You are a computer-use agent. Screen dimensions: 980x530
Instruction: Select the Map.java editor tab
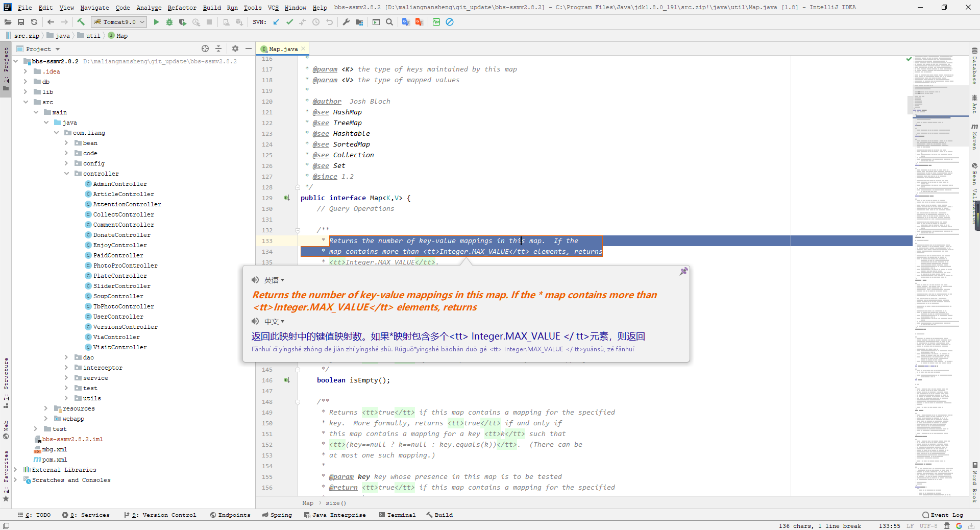coord(283,49)
